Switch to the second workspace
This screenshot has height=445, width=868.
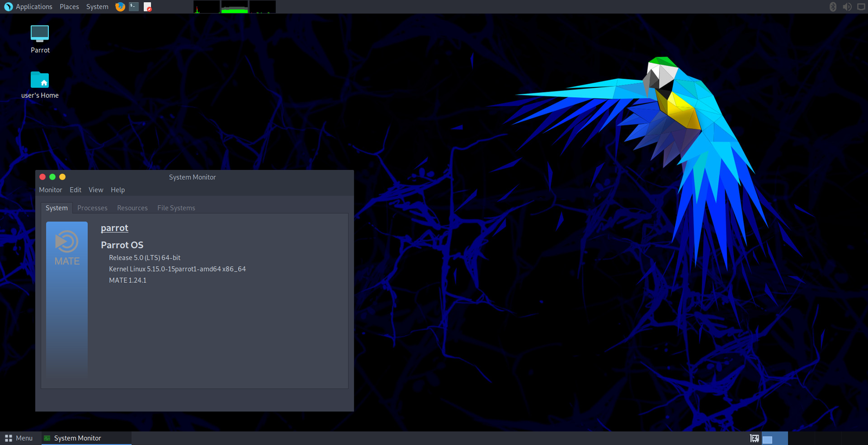coord(801,438)
